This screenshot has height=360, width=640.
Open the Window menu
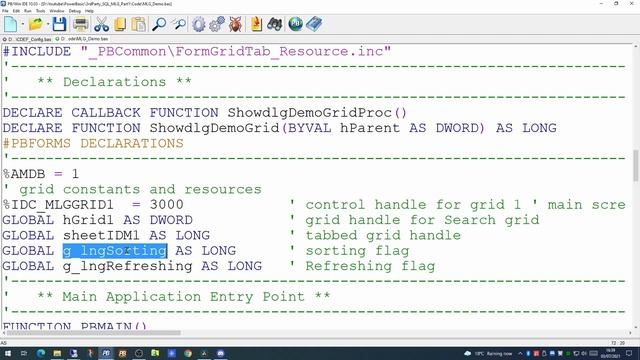57,11
